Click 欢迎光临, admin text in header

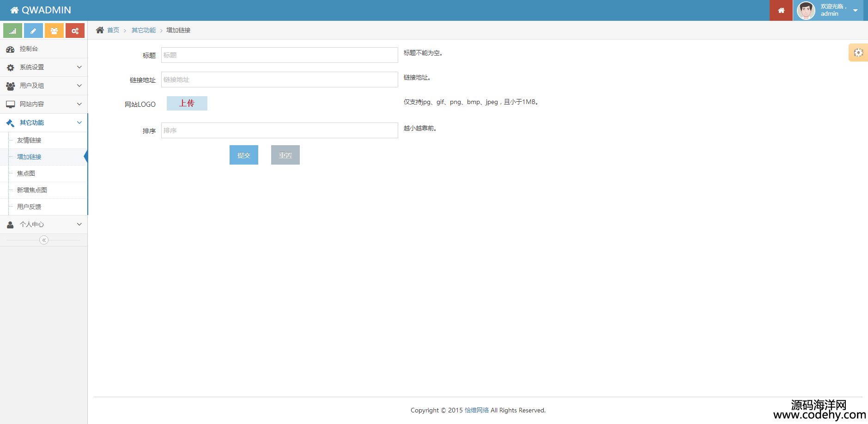[833, 10]
